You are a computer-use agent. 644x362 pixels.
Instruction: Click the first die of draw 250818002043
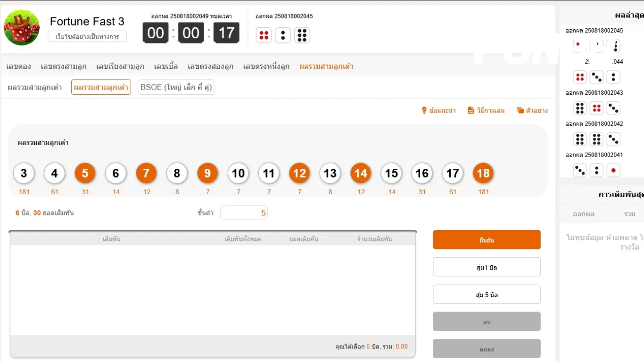[580, 108]
